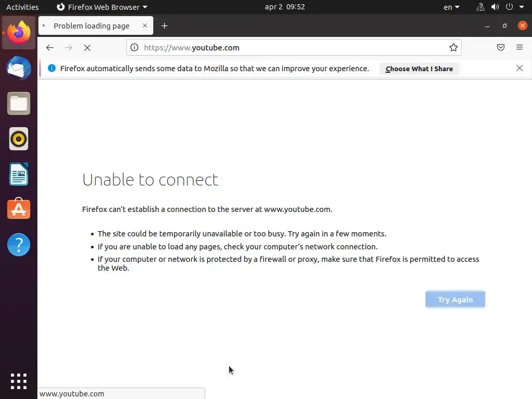The height and width of the screenshot is (399, 532).
Task: Click the 'www.youtube.com' status bar text
Action: (72, 394)
